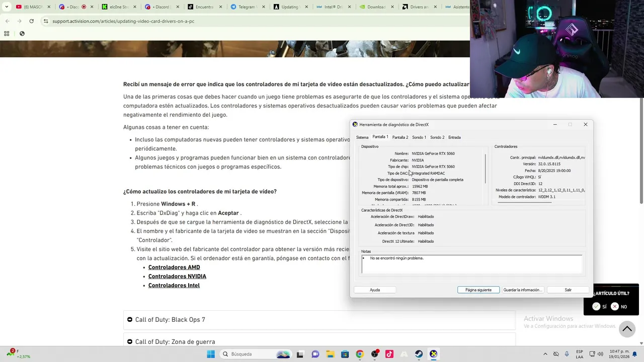Open site information icon in address bar
Image resolution: width=644 pixels, height=362 pixels.
point(46,21)
